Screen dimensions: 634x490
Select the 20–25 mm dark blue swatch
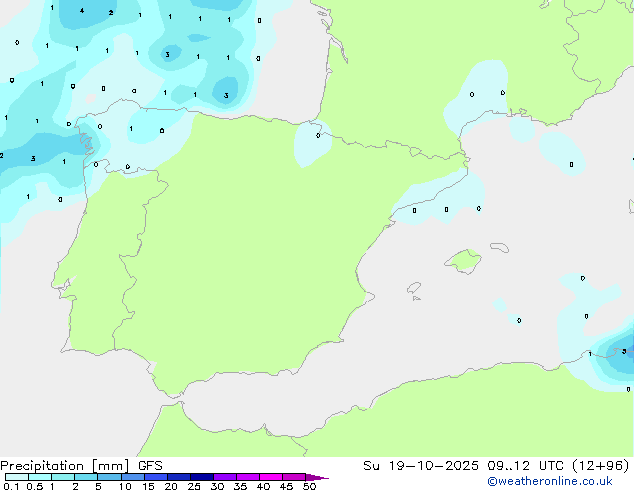coord(179,477)
